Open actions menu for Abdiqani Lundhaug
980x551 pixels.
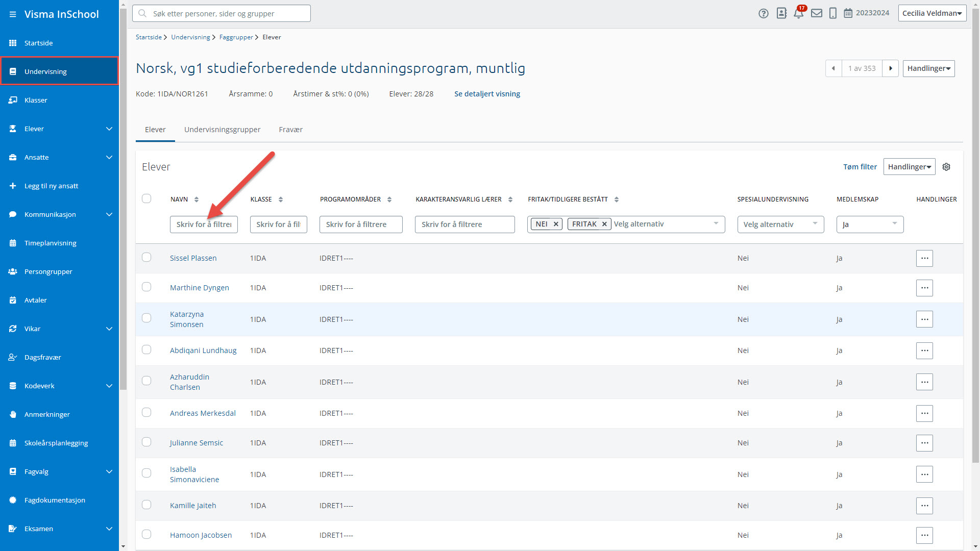coord(924,350)
